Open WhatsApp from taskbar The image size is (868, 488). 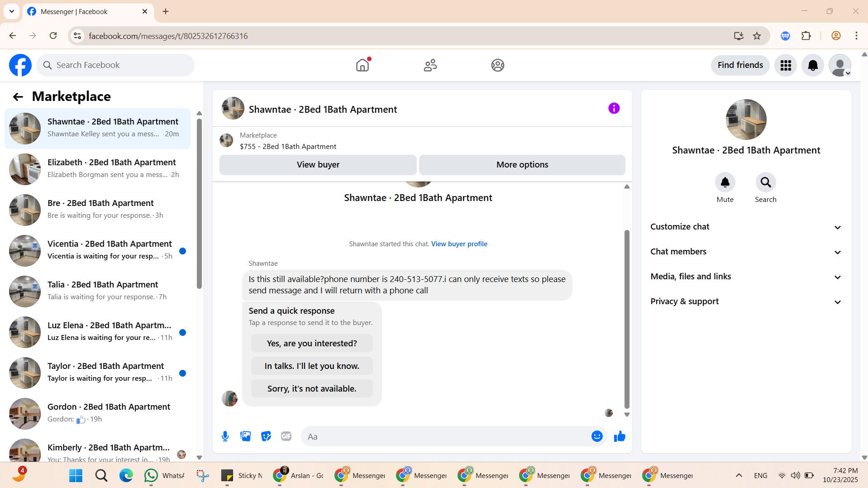pos(164,475)
